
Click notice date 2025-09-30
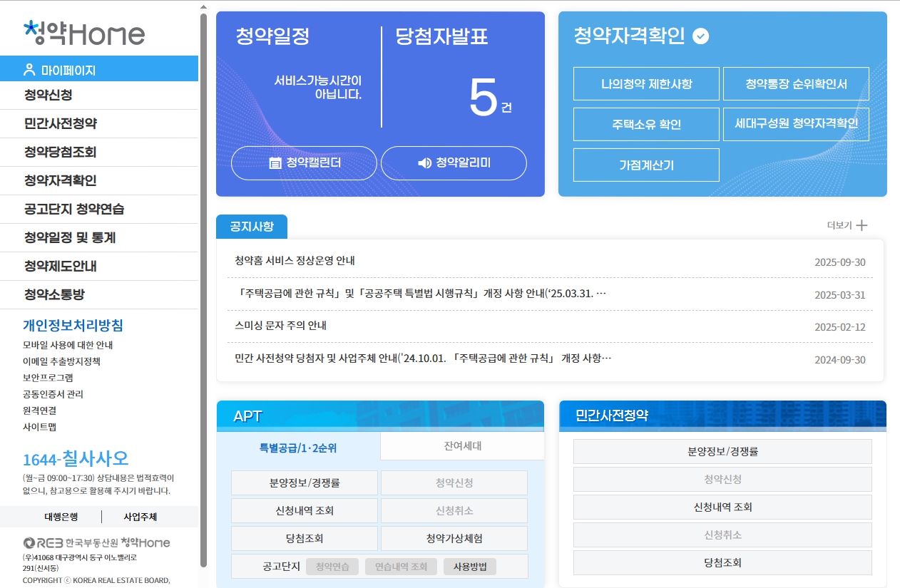[x=840, y=262]
